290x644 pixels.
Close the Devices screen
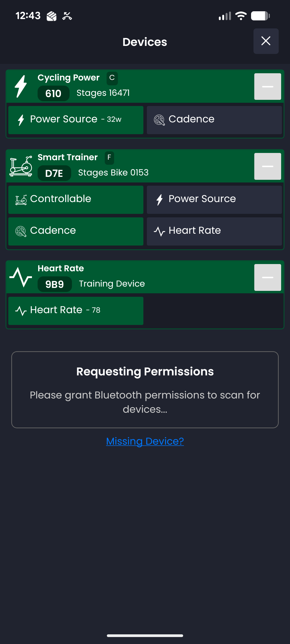click(266, 41)
